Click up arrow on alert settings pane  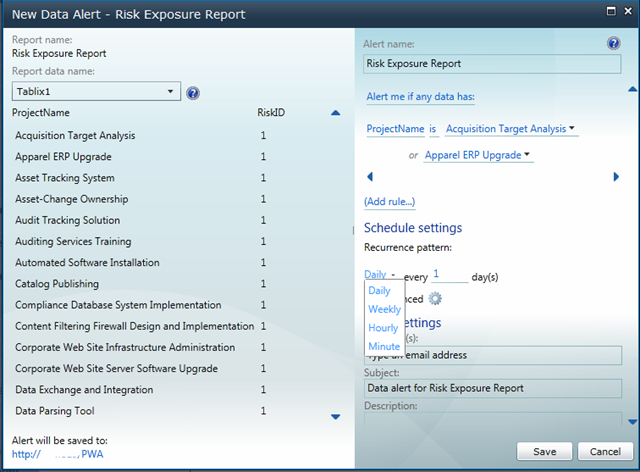(x=632, y=89)
